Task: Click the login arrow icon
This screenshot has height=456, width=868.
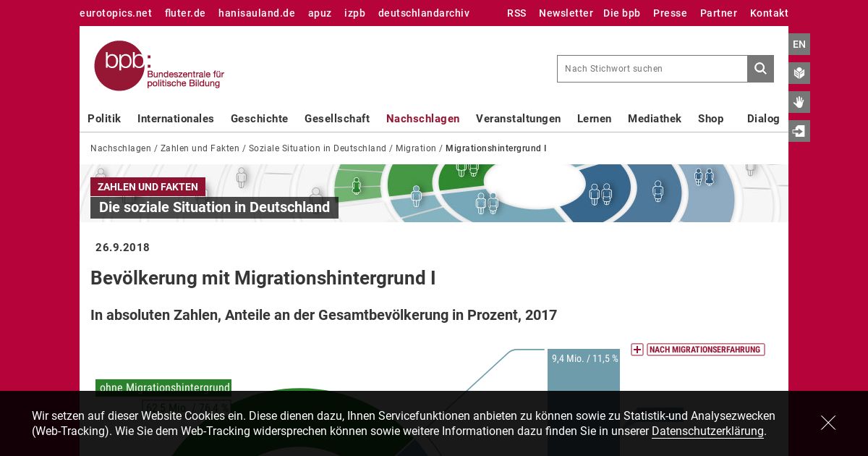Action: (799, 131)
